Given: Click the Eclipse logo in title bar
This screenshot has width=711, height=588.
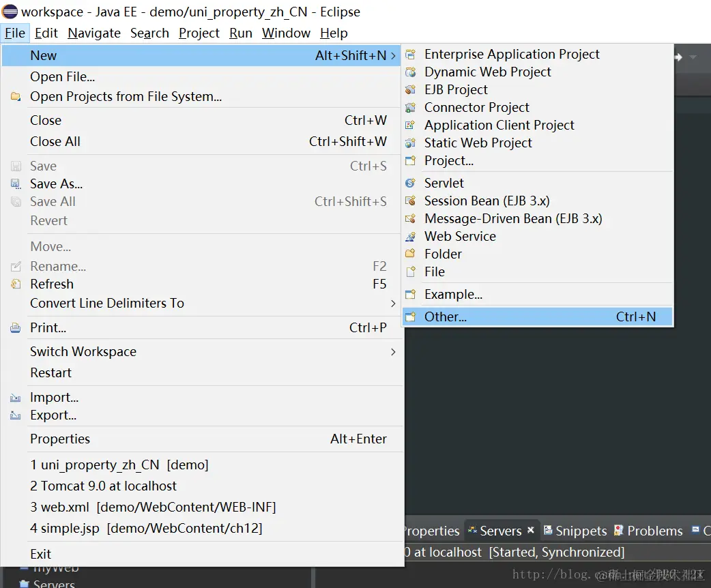Looking at the screenshot, I should [10, 12].
